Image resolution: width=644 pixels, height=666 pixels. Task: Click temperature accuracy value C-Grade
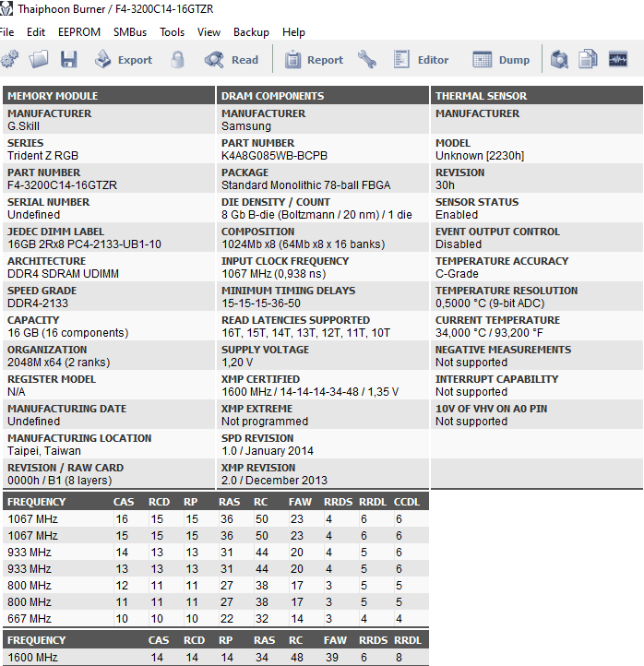457,274
